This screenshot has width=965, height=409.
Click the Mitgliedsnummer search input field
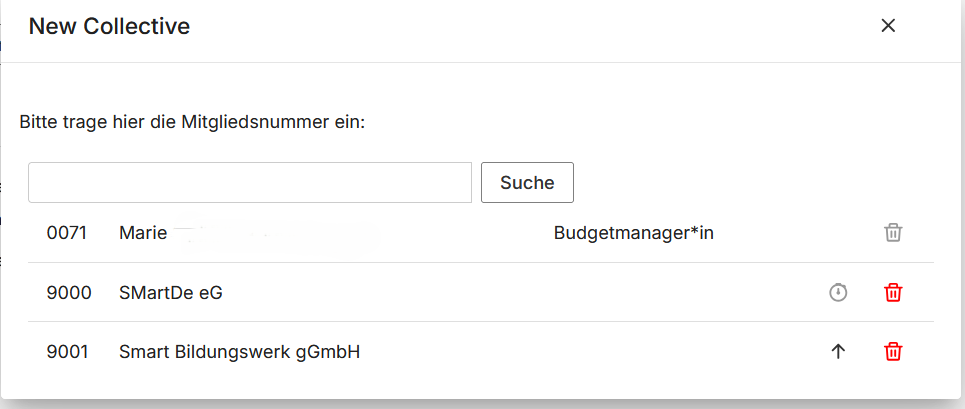pyautogui.click(x=250, y=183)
